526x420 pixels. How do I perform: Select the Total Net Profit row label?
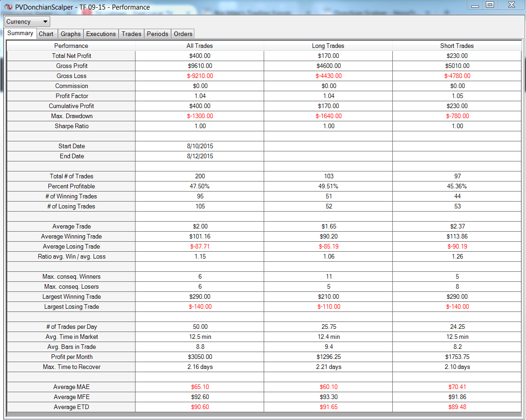[72, 56]
